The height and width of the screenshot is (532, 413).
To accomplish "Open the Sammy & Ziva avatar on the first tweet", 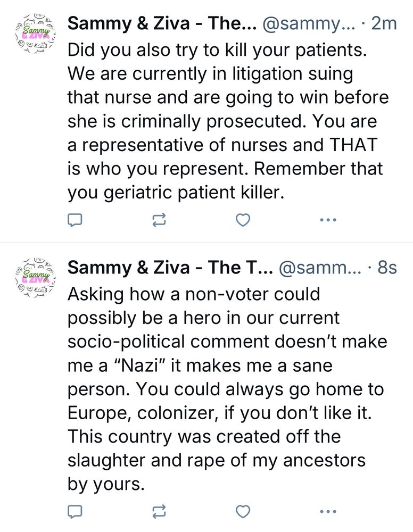I will 35,33.
